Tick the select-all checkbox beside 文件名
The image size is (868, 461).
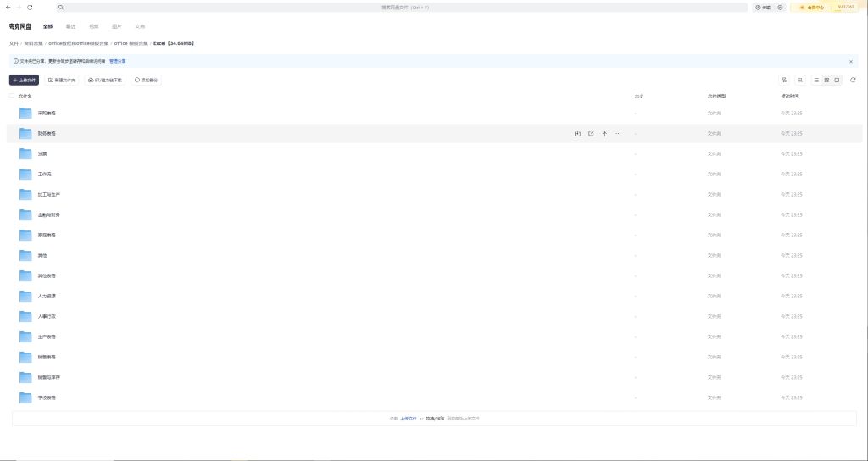tap(12, 97)
